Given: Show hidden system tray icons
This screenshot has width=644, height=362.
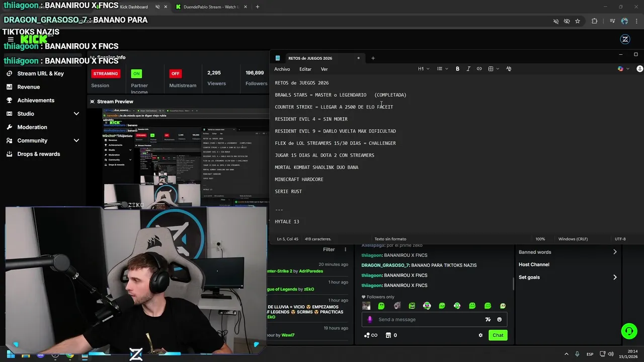Looking at the screenshot, I should 566,354.
